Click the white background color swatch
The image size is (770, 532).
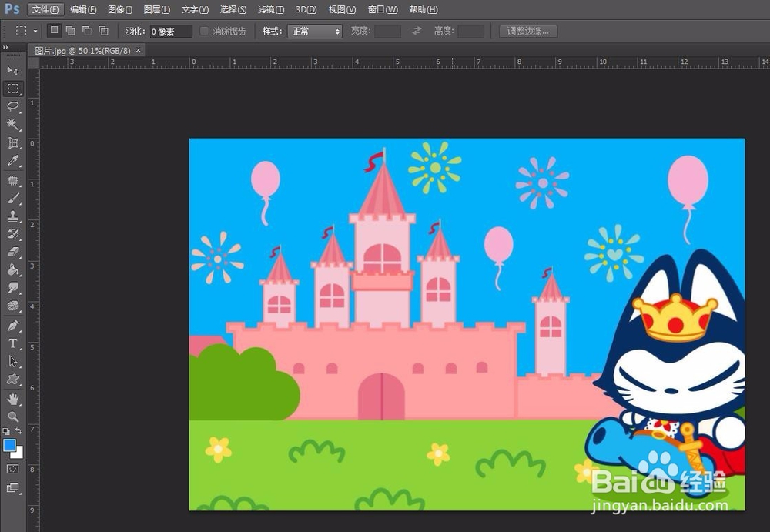coord(19,454)
